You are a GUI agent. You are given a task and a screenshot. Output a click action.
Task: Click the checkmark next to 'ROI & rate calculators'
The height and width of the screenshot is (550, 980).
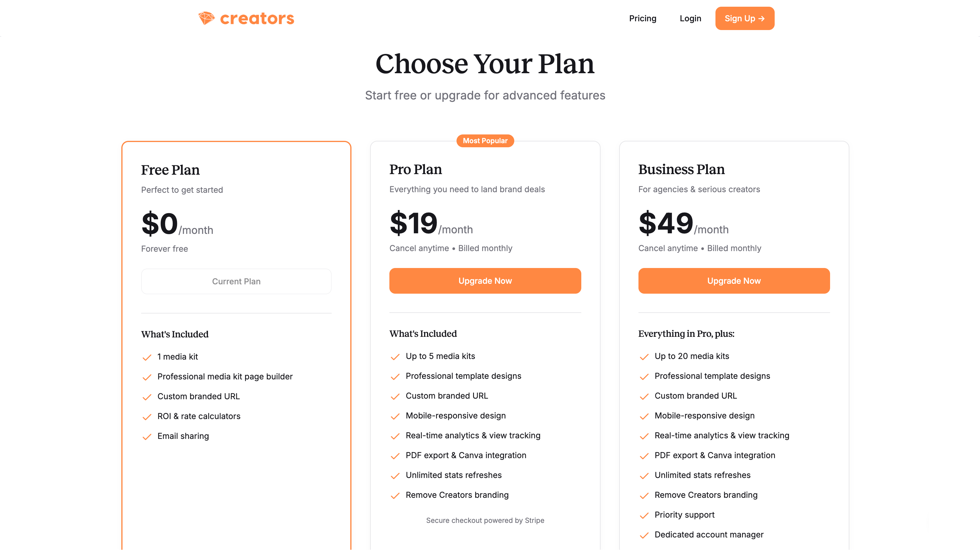click(147, 417)
